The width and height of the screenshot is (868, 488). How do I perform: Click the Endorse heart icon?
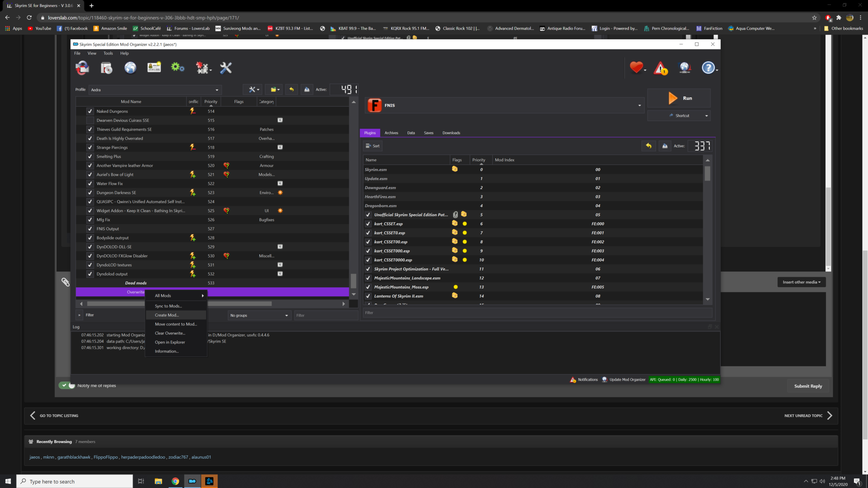click(637, 68)
